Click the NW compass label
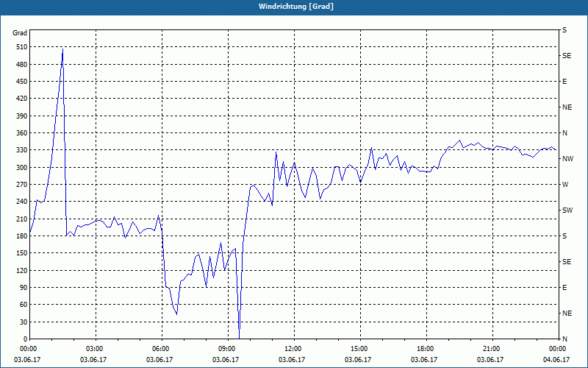This screenshot has height=368, width=588. [568, 159]
